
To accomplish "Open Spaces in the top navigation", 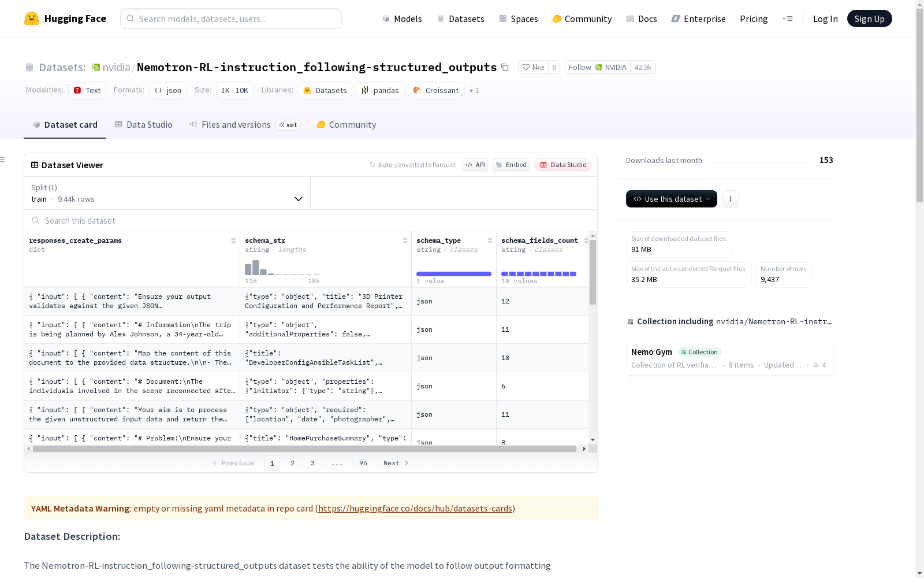I will tap(519, 18).
